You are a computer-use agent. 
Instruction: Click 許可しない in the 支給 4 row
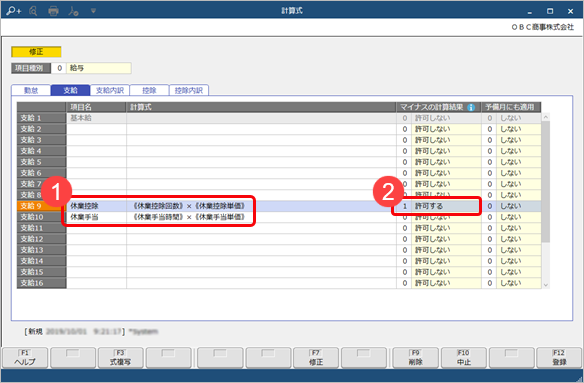446,151
